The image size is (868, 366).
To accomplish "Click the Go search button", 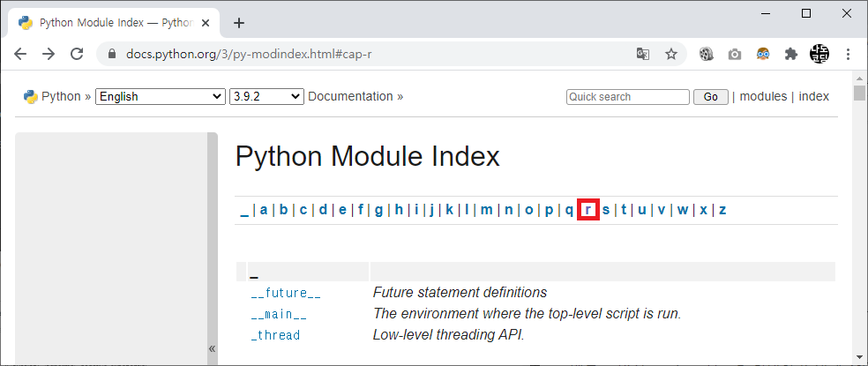I will [711, 97].
